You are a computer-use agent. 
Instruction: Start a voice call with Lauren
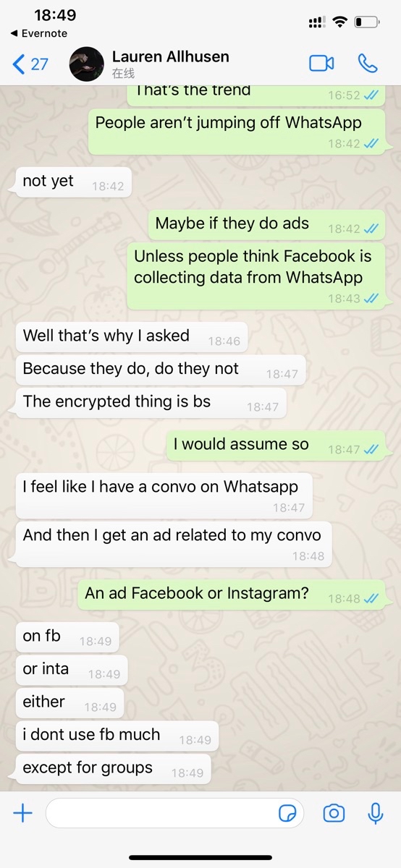[x=368, y=64]
